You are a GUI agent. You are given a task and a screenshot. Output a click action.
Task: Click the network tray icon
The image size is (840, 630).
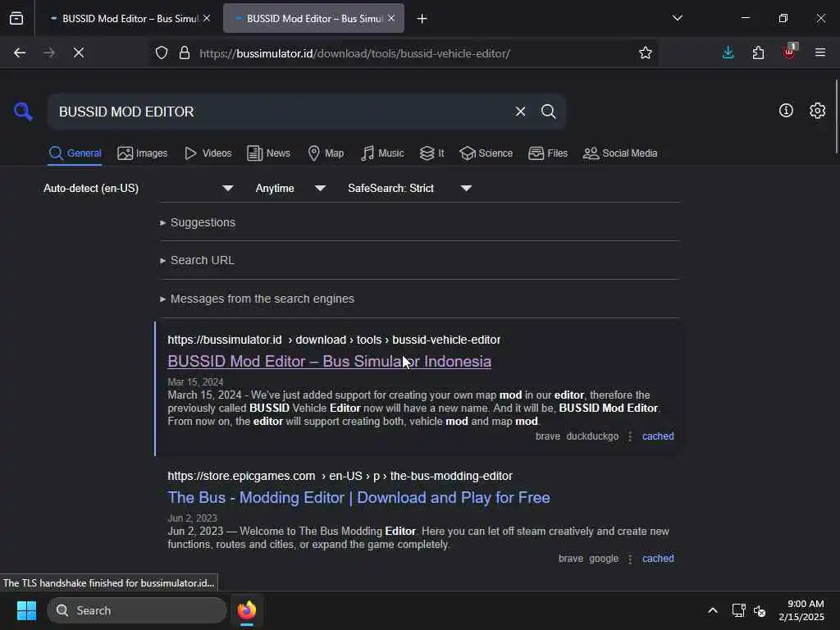[x=739, y=610]
